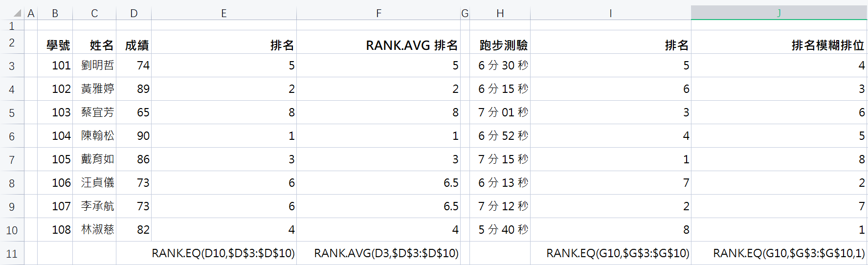Select student ID cell 101
868x265 pixels.
point(55,66)
